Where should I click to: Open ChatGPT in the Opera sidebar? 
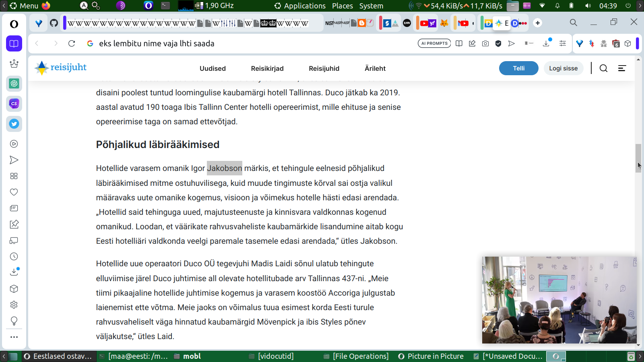point(14,84)
